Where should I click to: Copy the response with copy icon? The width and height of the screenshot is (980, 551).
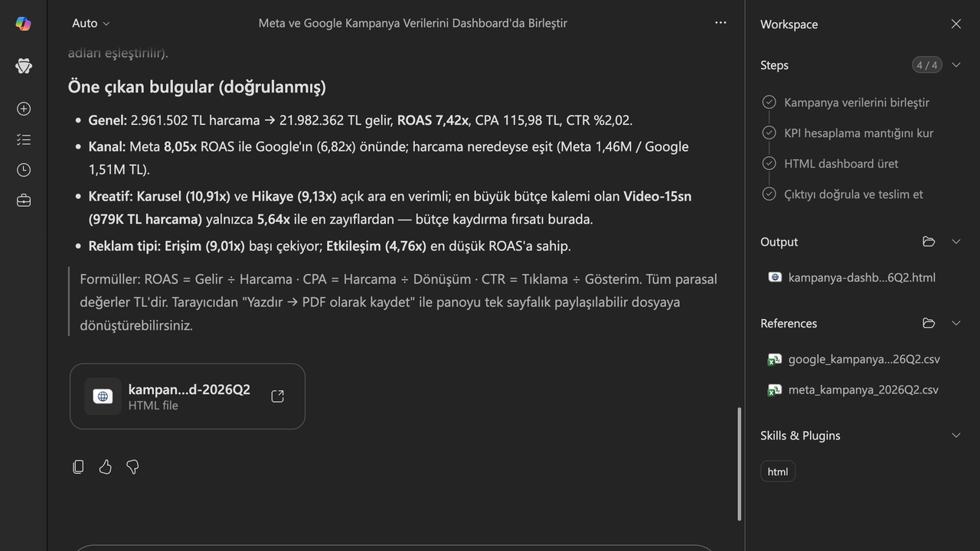78,467
